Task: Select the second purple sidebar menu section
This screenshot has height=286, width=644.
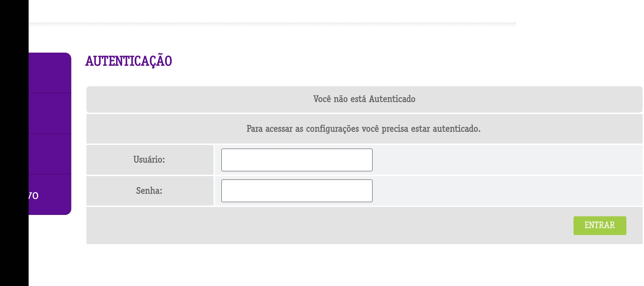Action: pyautogui.click(x=50, y=113)
